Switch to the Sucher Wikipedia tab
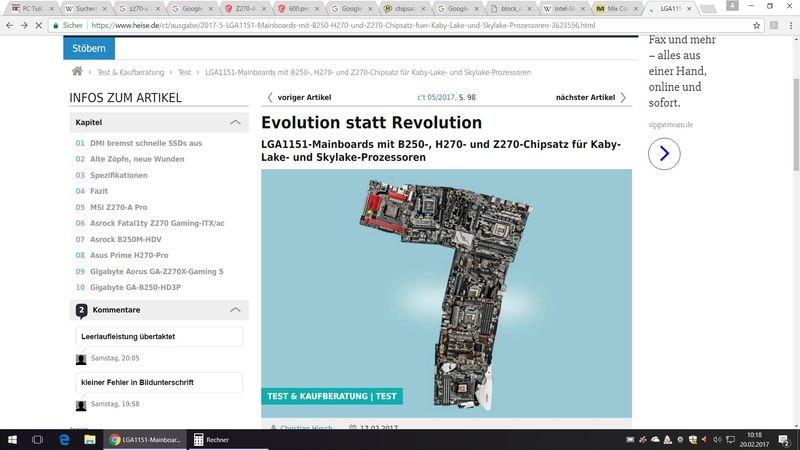800x450 pixels. [85, 9]
